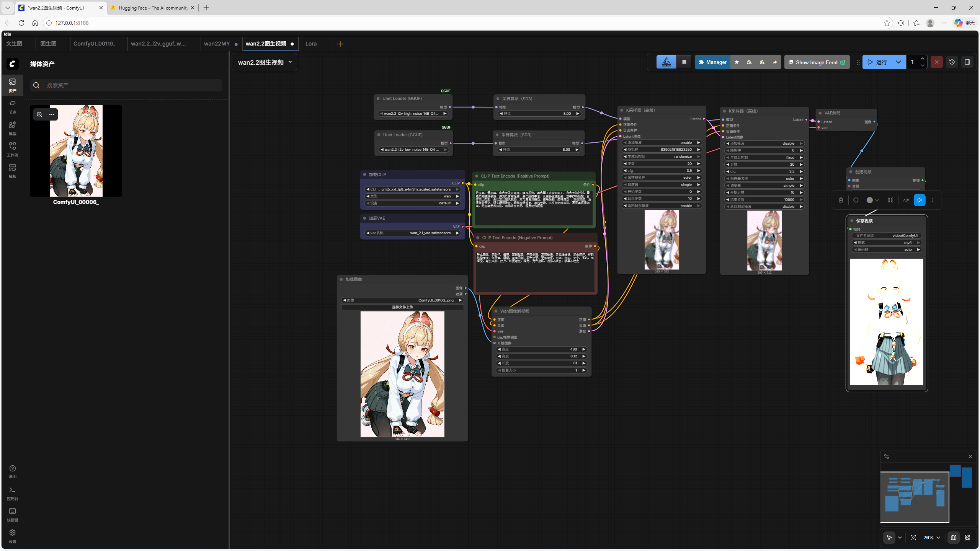Open the Manager button
The width and height of the screenshot is (980, 551).
(712, 62)
